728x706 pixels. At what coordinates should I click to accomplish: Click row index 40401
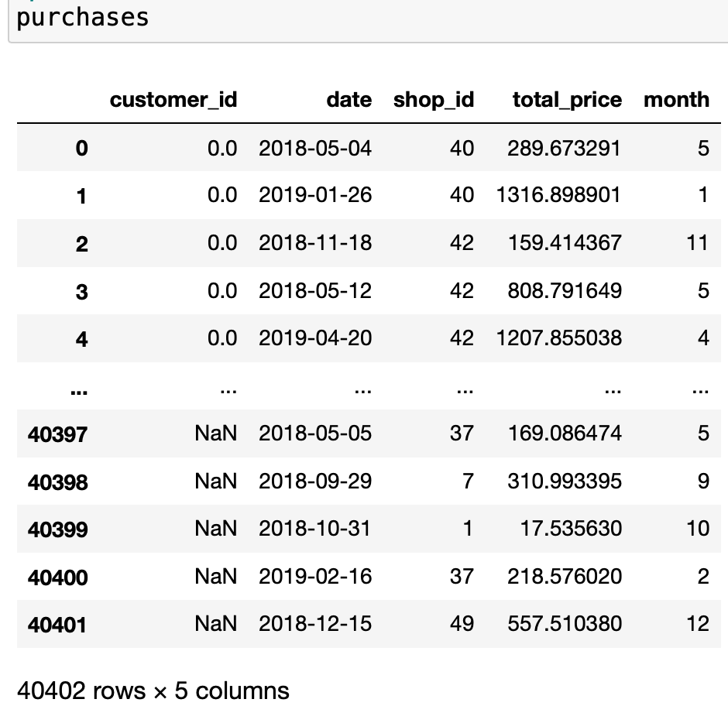[x=57, y=624]
